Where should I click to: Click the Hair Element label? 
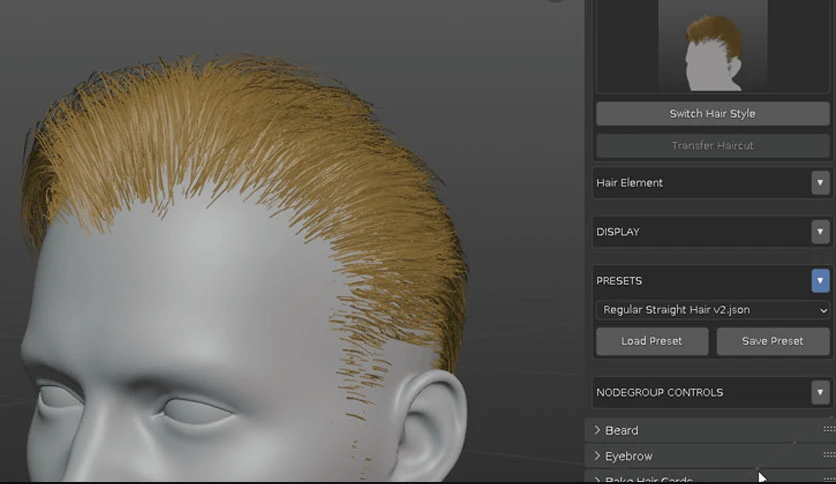[x=629, y=183]
